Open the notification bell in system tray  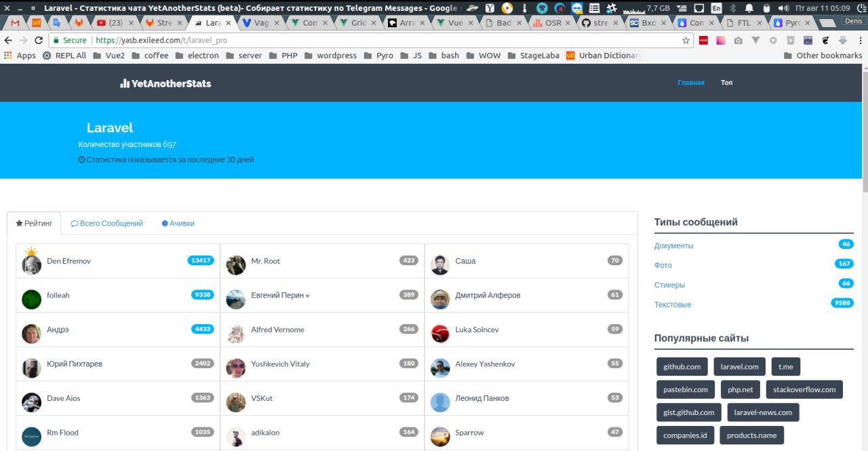[x=749, y=8]
